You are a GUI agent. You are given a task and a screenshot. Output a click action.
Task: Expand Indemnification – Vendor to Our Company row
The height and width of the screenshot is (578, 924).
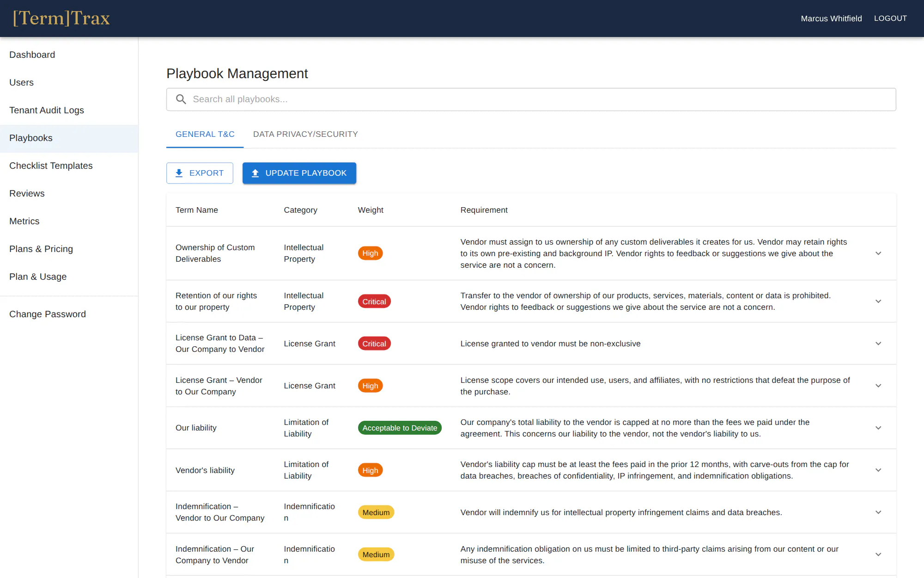(x=878, y=512)
